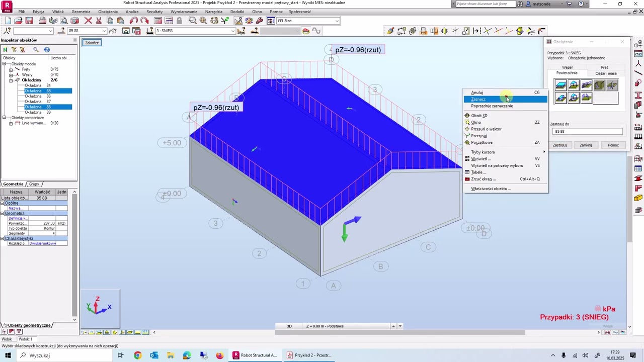Click the keyword search field in the title bar
Image resolution: width=644 pixels, height=362 pixels.
coord(485,4)
